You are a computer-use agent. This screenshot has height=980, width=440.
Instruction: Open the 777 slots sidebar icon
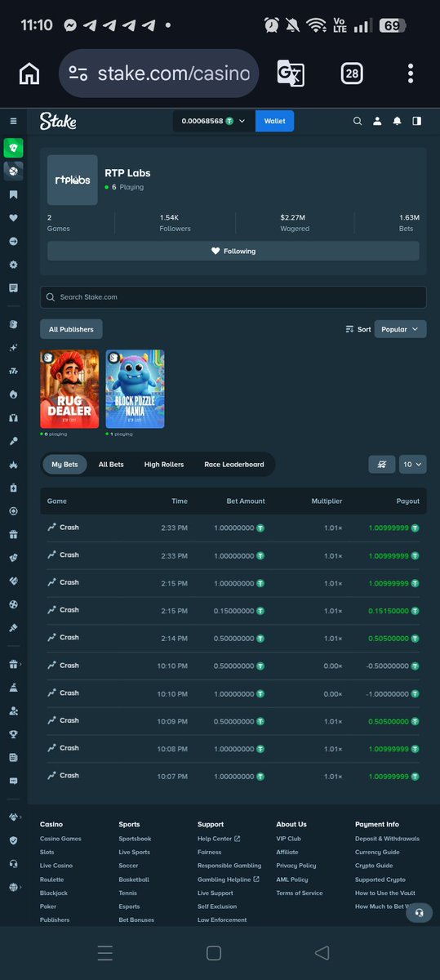(x=13, y=371)
